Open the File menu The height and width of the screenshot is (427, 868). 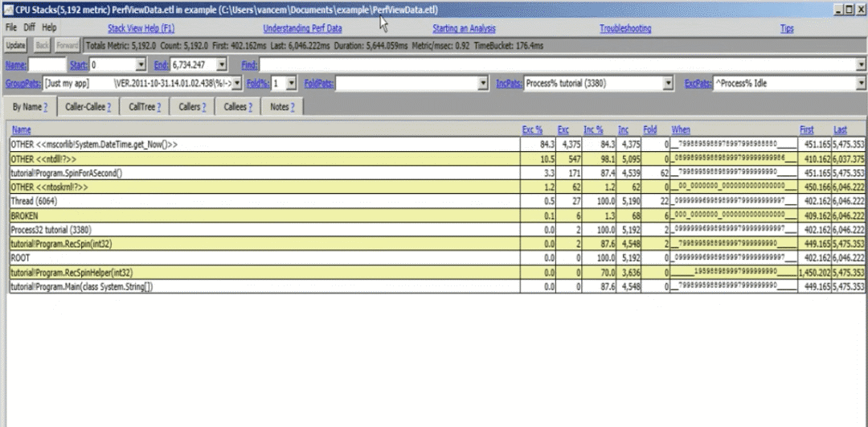tap(11, 27)
